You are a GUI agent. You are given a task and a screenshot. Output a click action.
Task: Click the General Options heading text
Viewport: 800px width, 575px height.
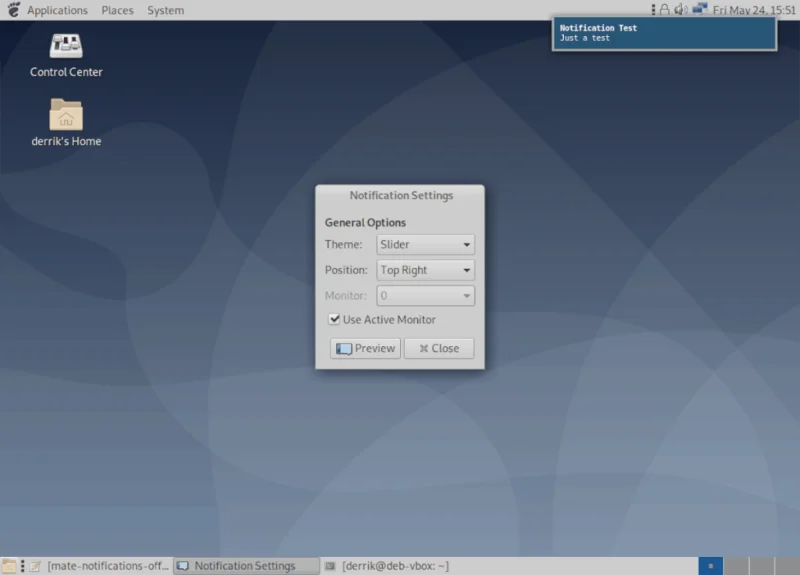[365, 222]
